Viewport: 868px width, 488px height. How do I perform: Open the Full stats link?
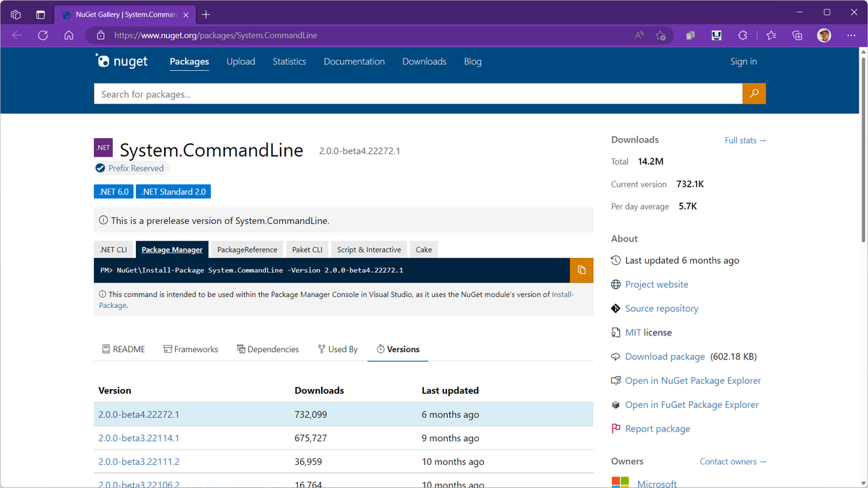[746, 140]
